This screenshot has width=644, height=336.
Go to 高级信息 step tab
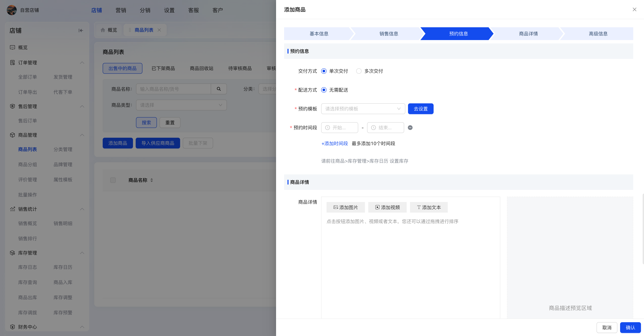click(598, 33)
